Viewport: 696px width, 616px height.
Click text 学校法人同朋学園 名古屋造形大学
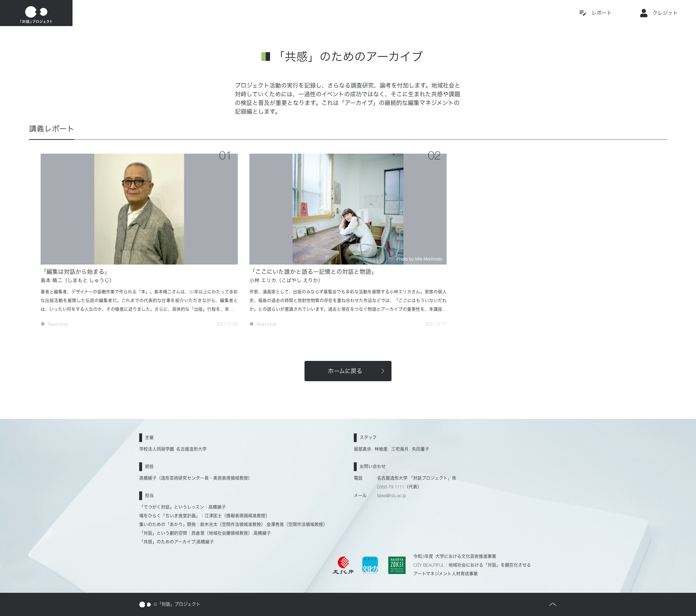coord(173,449)
